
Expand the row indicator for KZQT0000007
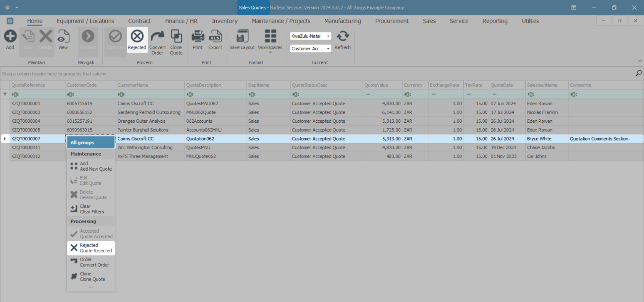[5, 139]
